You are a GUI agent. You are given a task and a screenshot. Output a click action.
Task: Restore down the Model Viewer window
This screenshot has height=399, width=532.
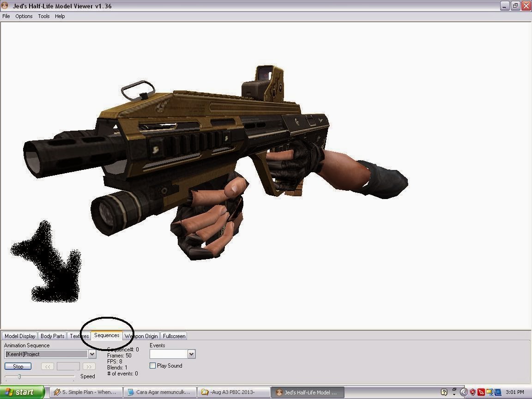click(515, 6)
